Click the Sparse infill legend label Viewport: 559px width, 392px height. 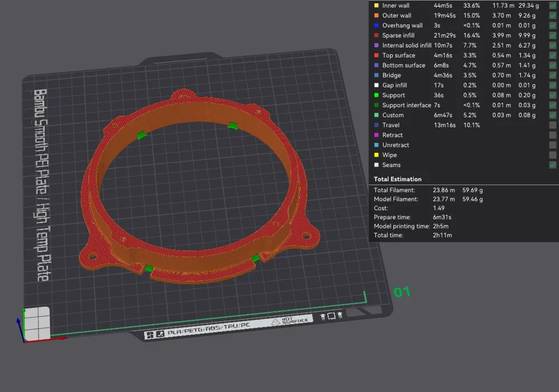[x=398, y=36]
